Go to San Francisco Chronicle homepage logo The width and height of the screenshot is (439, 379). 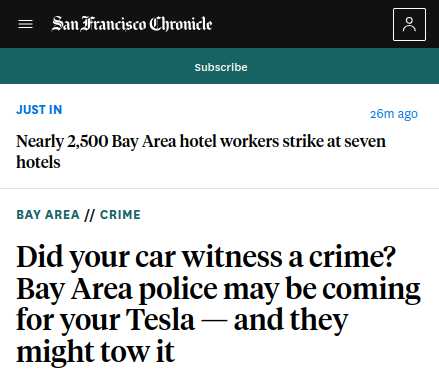(x=132, y=24)
